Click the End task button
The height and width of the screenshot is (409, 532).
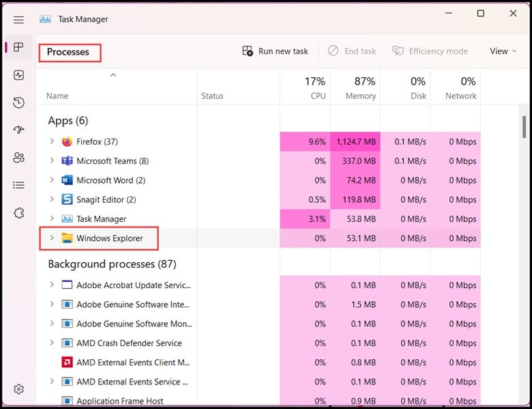(352, 51)
